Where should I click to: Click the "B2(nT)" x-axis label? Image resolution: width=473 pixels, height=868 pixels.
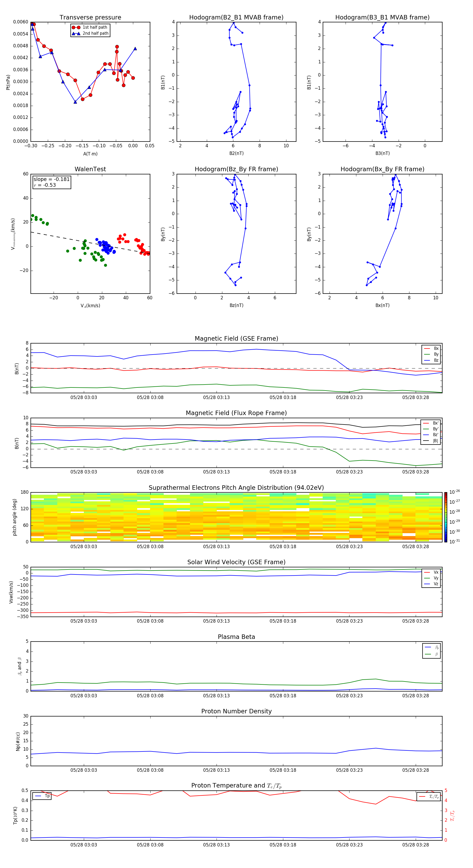click(x=236, y=153)
